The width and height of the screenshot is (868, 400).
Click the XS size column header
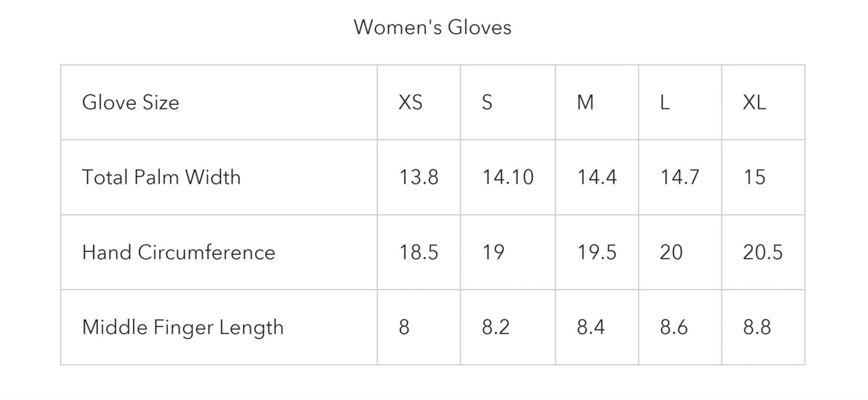[x=410, y=102]
